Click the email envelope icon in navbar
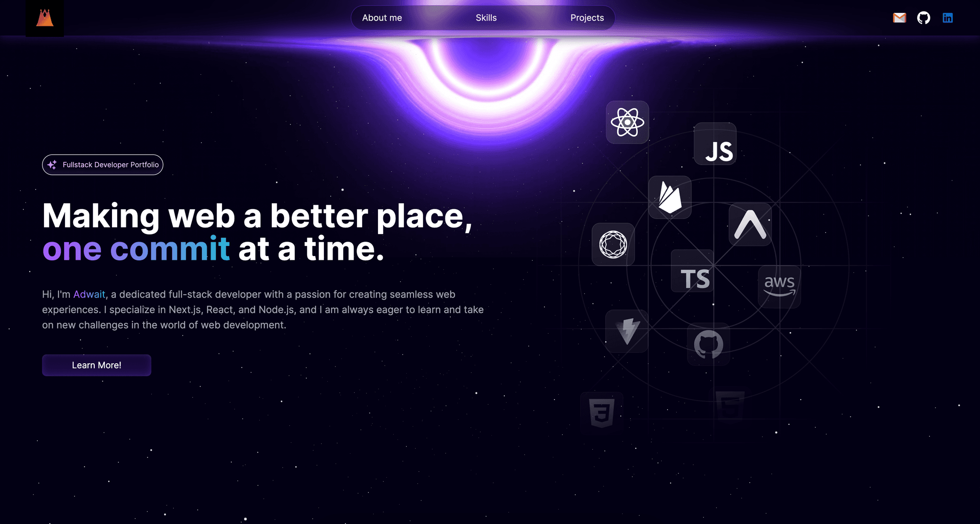This screenshot has width=980, height=524. (x=900, y=18)
